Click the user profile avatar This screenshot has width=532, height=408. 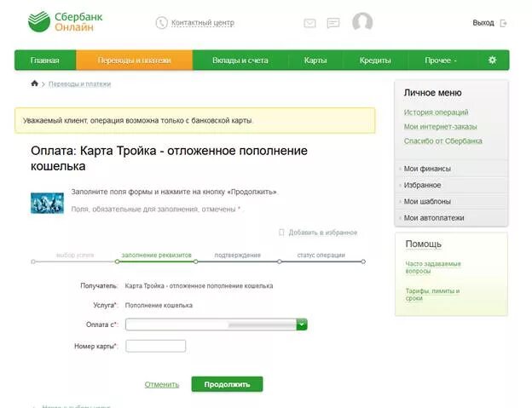coord(362,22)
